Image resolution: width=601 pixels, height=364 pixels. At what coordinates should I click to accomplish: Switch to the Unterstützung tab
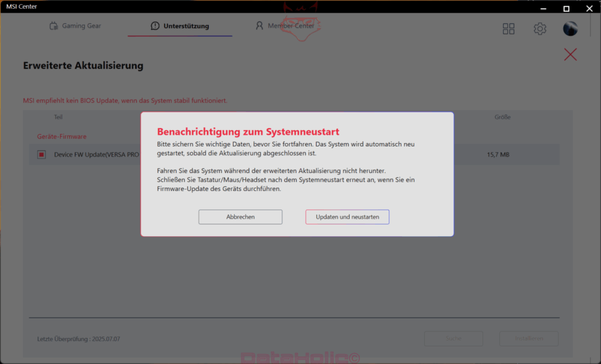pos(180,26)
